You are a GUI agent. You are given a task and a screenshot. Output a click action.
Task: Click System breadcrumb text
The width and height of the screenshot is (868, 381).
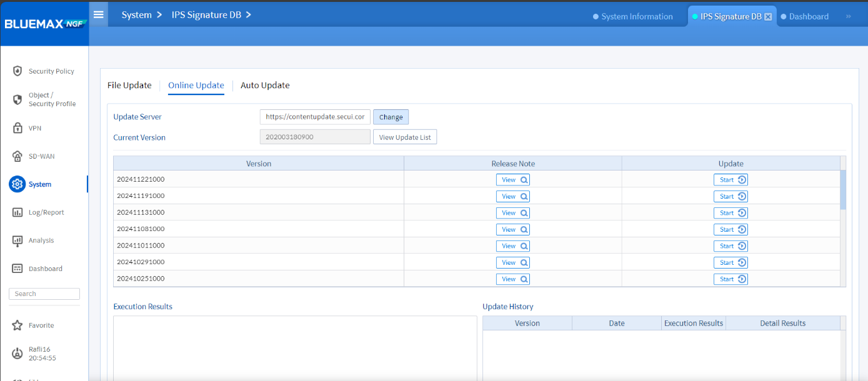pos(136,15)
